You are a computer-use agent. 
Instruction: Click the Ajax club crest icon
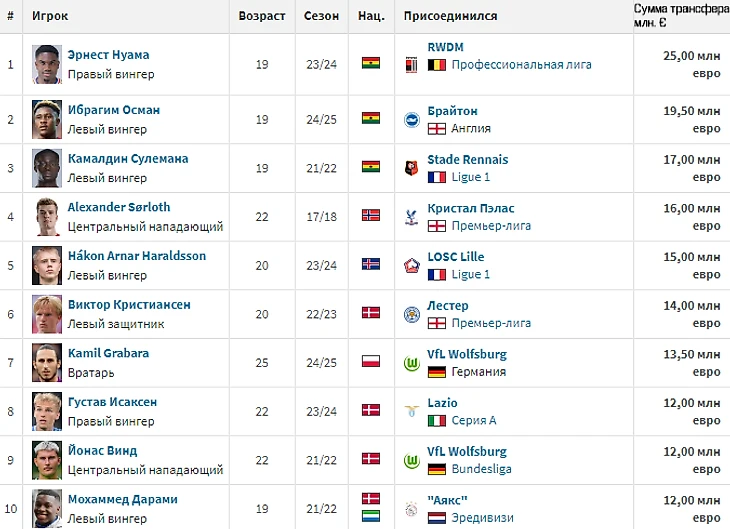click(x=410, y=508)
